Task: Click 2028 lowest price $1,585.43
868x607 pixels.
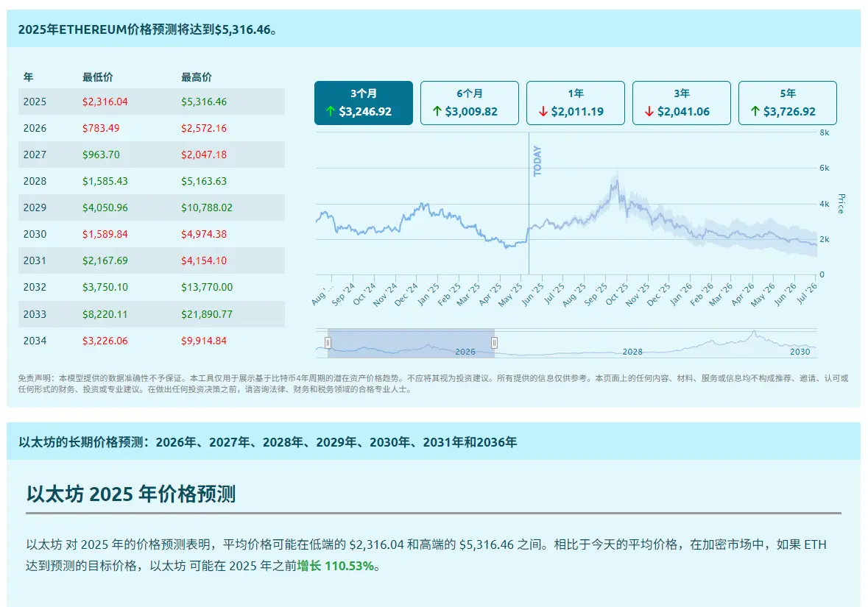Action: point(105,182)
